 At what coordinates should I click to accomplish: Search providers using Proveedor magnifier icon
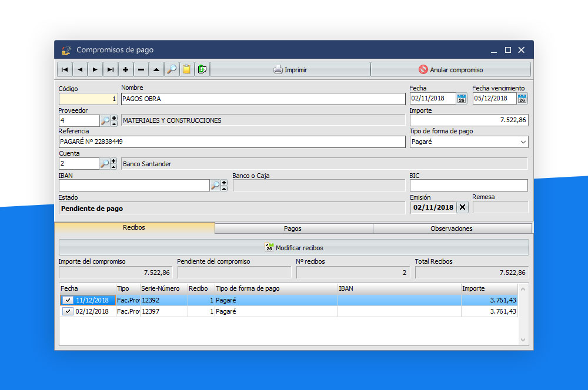[105, 120]
